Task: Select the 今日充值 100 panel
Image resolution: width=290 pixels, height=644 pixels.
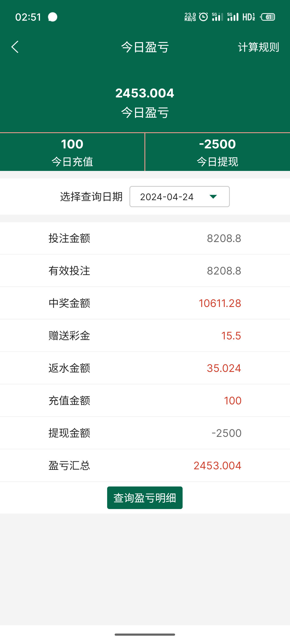Action: [x=72, y=152]
